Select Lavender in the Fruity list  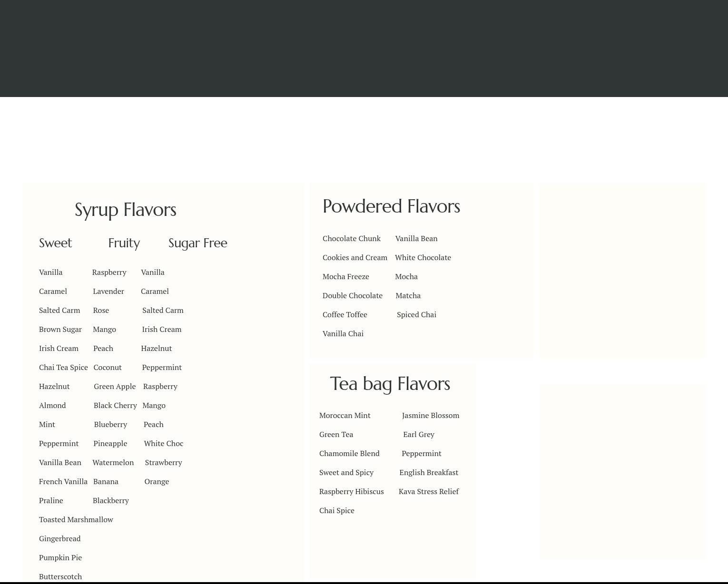point(108,291)
